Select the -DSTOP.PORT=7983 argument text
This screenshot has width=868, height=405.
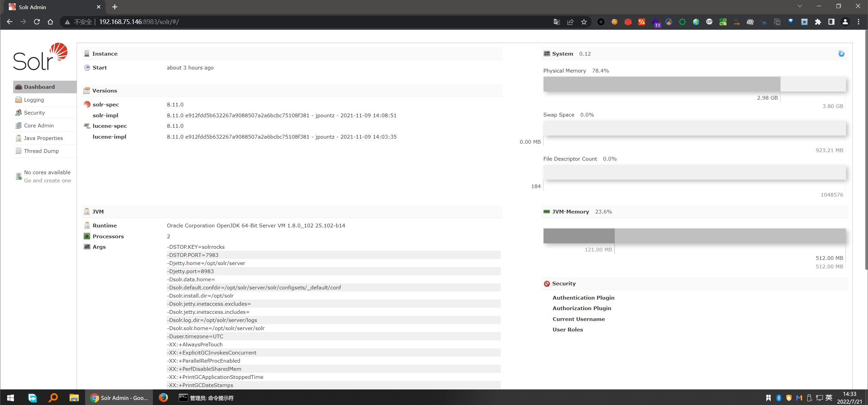pos(193,255)
